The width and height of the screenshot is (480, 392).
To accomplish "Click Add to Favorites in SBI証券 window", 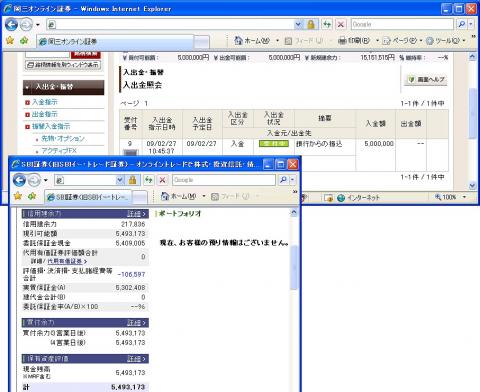I will click(32, 196).
